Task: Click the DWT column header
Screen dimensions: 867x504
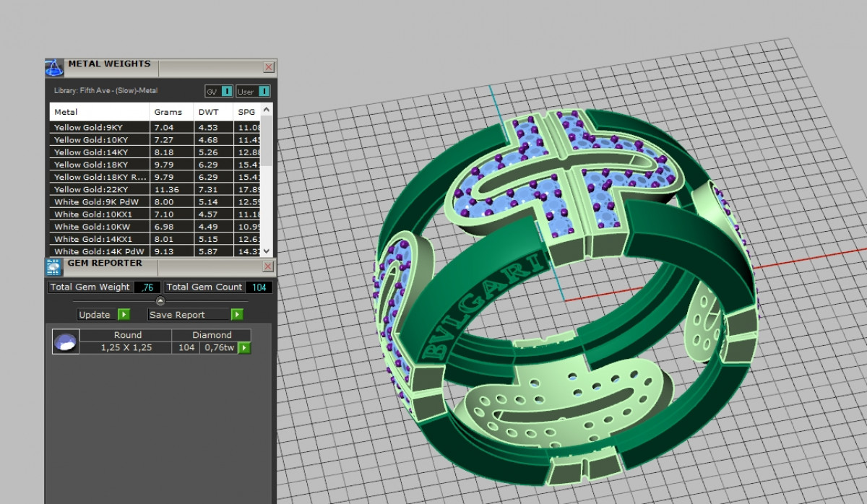Action: (212, 112)
